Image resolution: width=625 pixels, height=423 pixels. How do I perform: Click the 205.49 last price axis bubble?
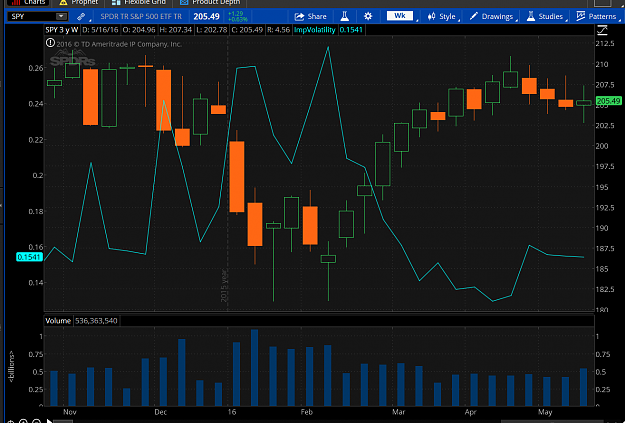click(608, 101)
